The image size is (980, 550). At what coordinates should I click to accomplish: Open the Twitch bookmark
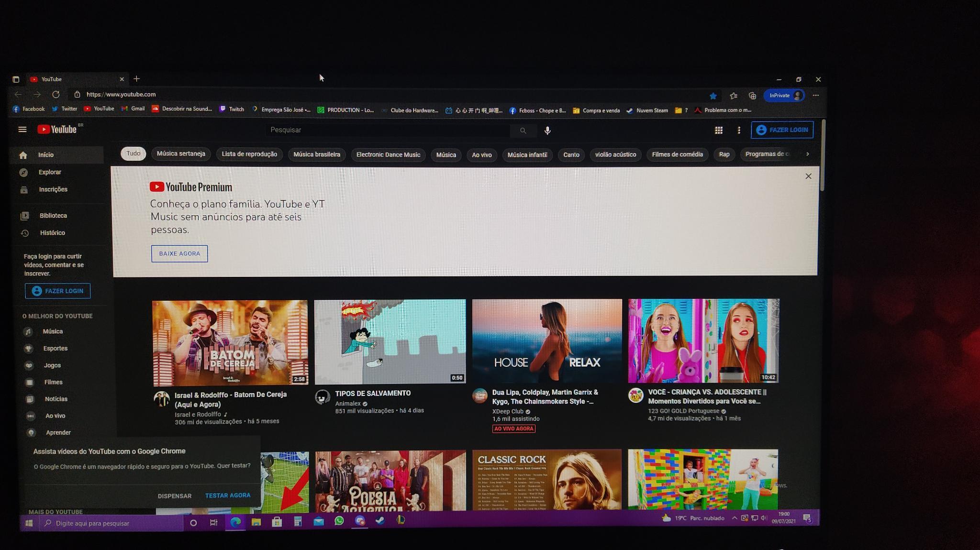pyautogui.click(x=232, y=109)
